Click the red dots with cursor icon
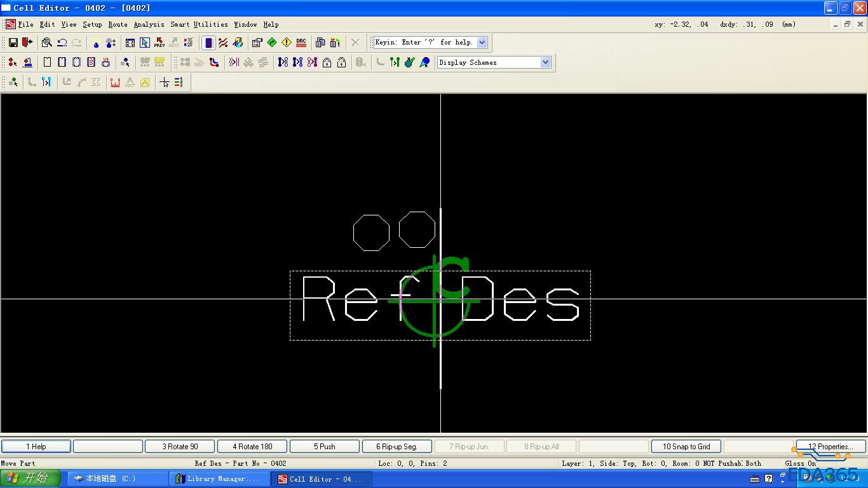This screenshot has width=868, height=488. pyautogui.click(x=13, y=62)
